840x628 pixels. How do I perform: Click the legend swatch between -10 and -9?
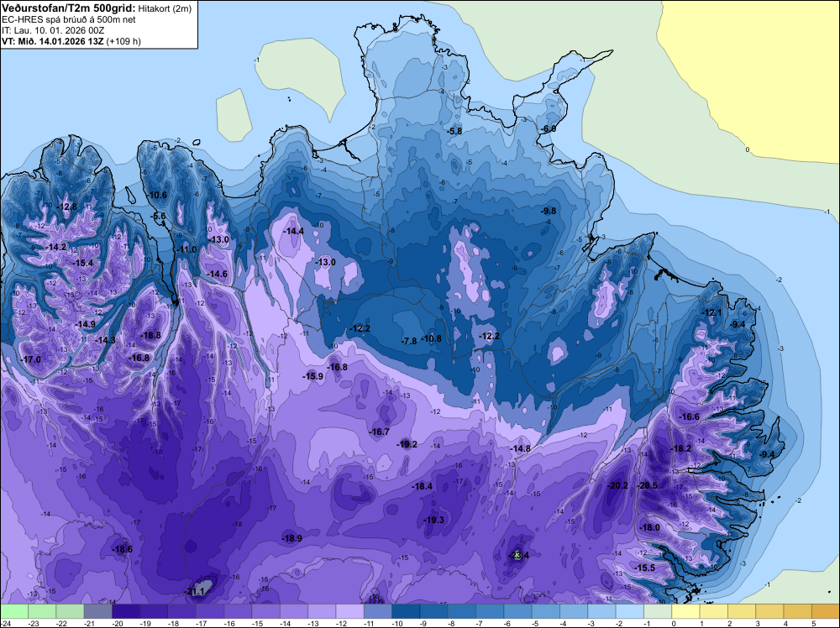tap(406, 611)
